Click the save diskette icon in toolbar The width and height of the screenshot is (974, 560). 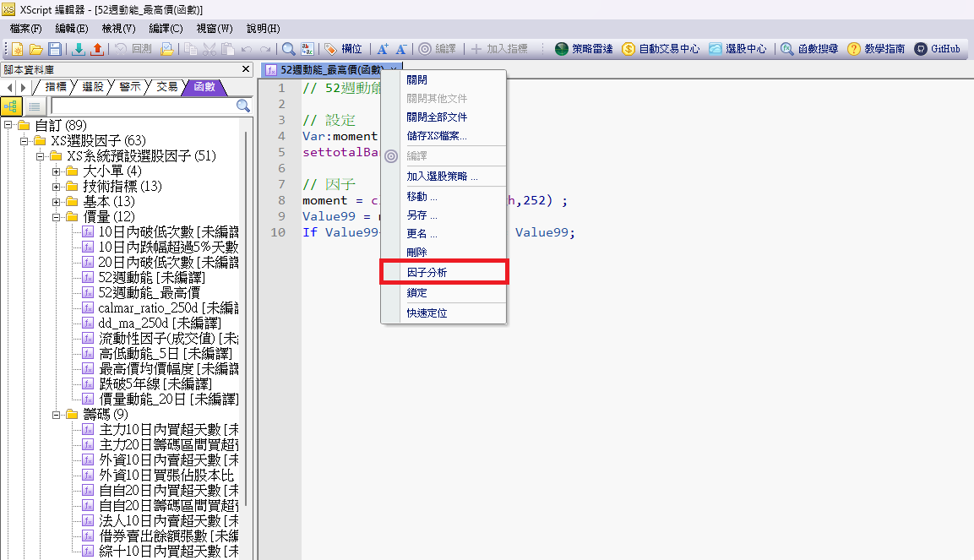click(55, 49)
